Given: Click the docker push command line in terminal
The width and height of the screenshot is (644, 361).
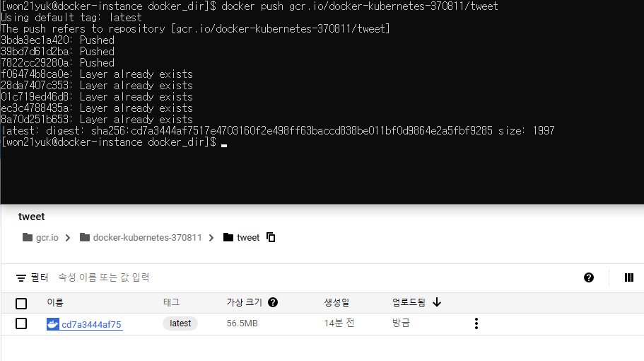Looking at the screenshot, I should (250, 6).
